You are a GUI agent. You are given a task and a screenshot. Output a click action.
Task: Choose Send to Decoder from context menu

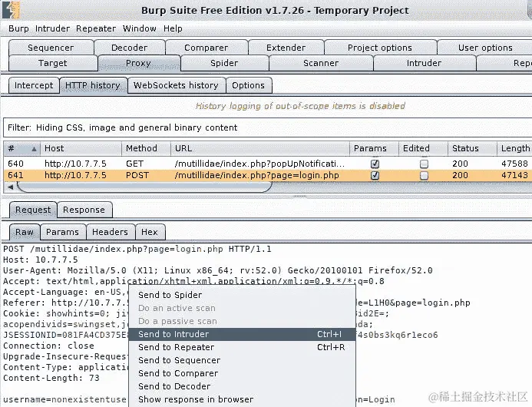(242, 386)
